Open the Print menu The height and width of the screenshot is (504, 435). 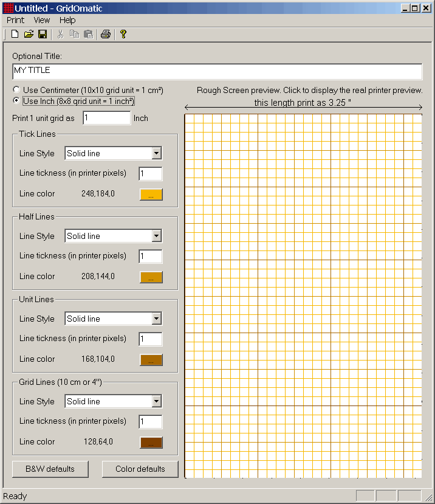click(15, 20)
